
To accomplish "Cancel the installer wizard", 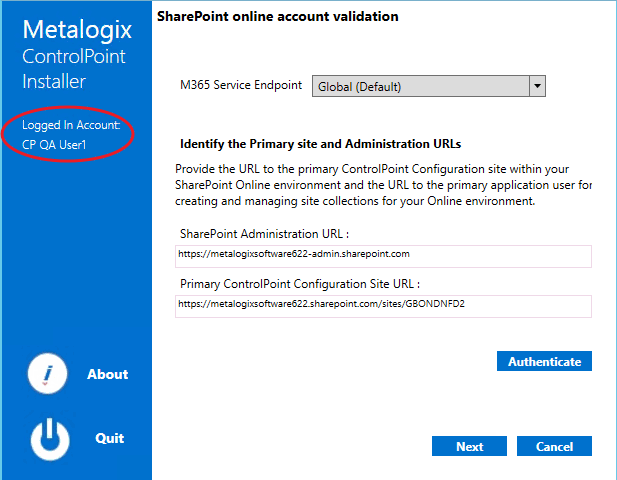I will pos(554,446).
